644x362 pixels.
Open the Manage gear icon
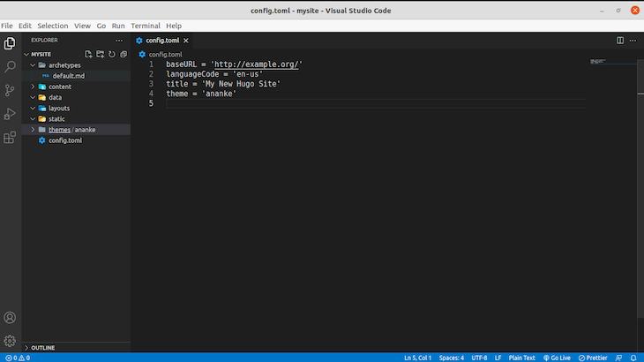[x=10, y=341]
